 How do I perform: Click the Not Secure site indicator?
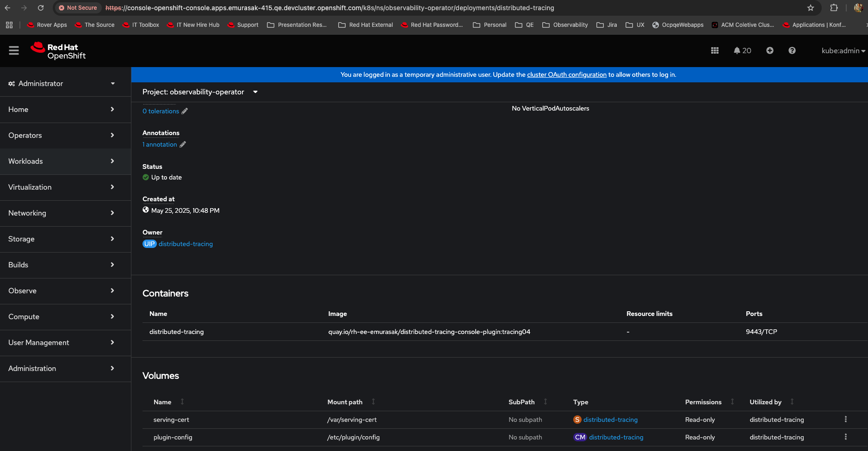pos(78,8)
